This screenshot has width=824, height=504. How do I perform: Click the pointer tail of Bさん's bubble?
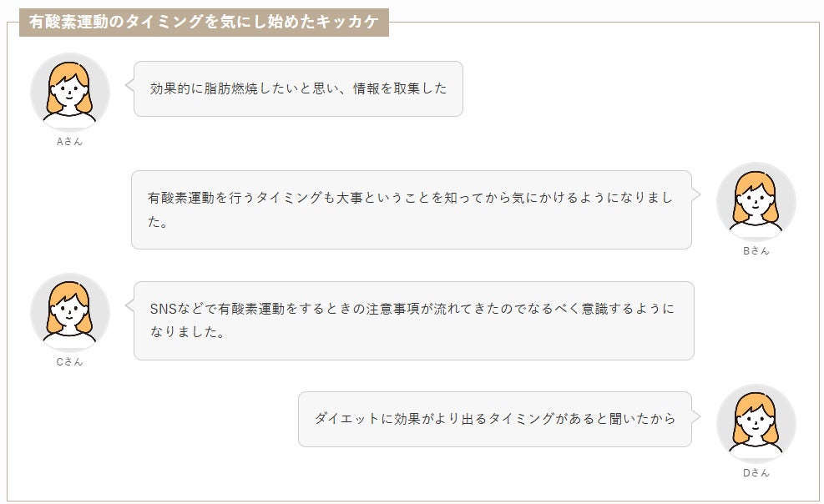695,194
